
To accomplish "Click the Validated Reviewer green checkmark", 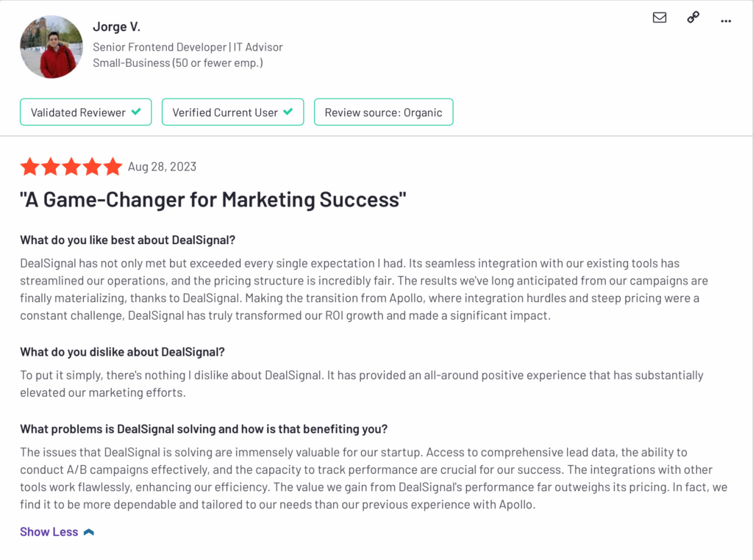I will pos(136,112).
